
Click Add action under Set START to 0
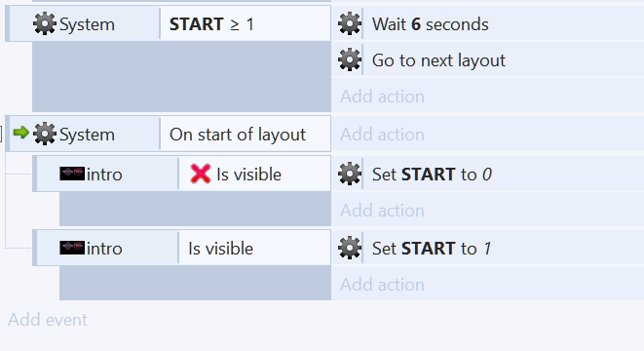point(382,211)
